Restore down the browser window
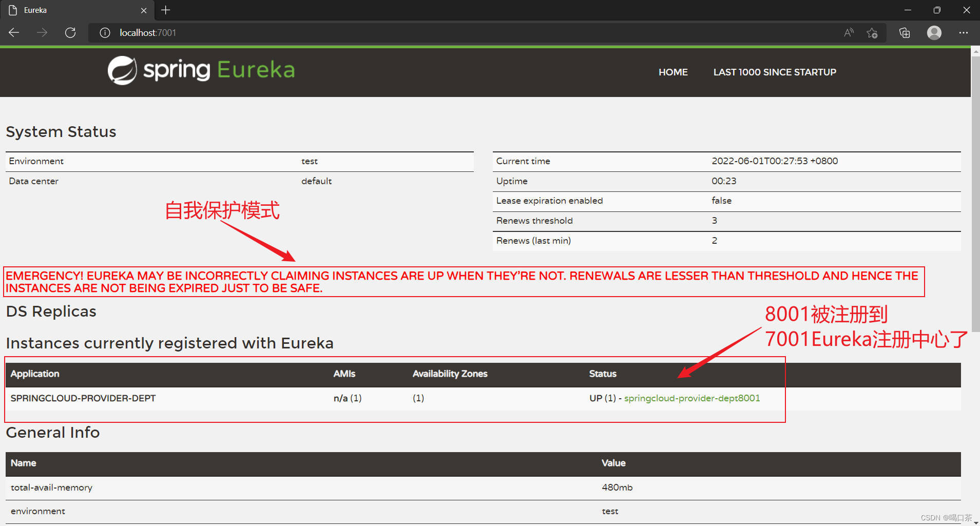The image size is (980, 526). coord(937,10)
